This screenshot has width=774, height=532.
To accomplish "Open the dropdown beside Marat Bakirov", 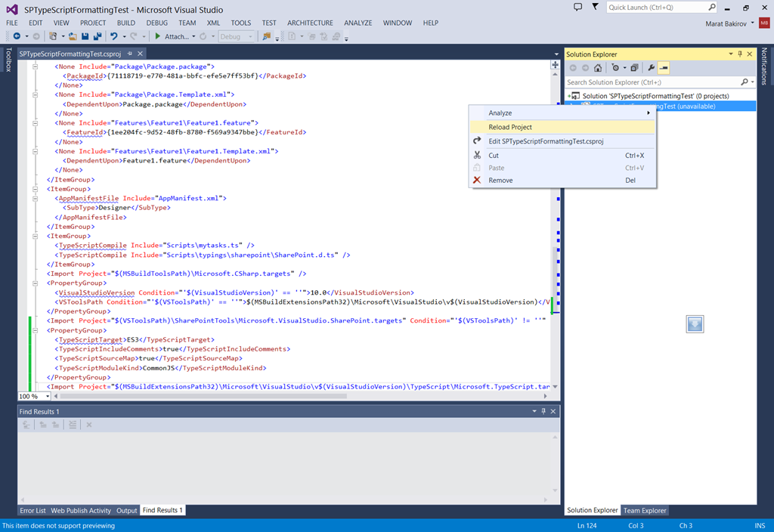I will [753, 23].
